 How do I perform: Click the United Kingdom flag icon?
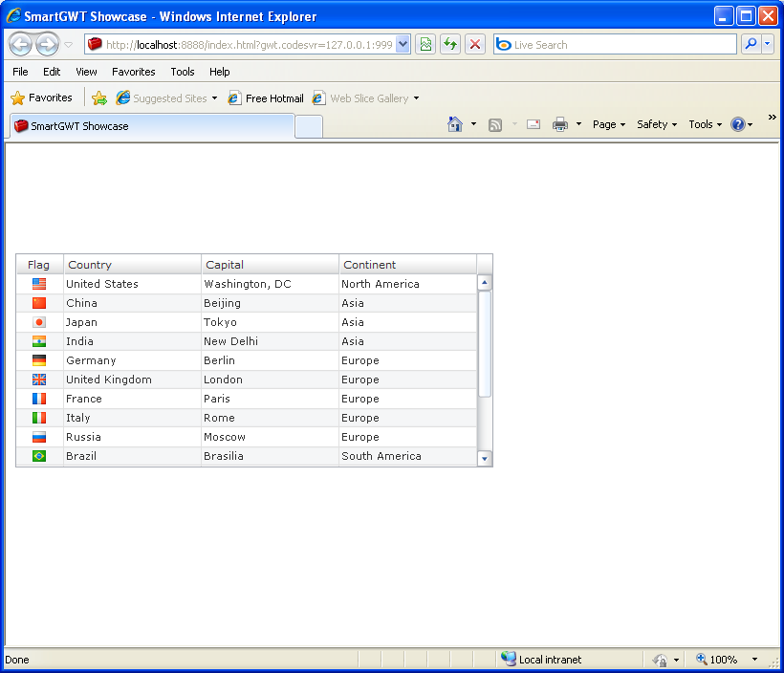[39, 380]
